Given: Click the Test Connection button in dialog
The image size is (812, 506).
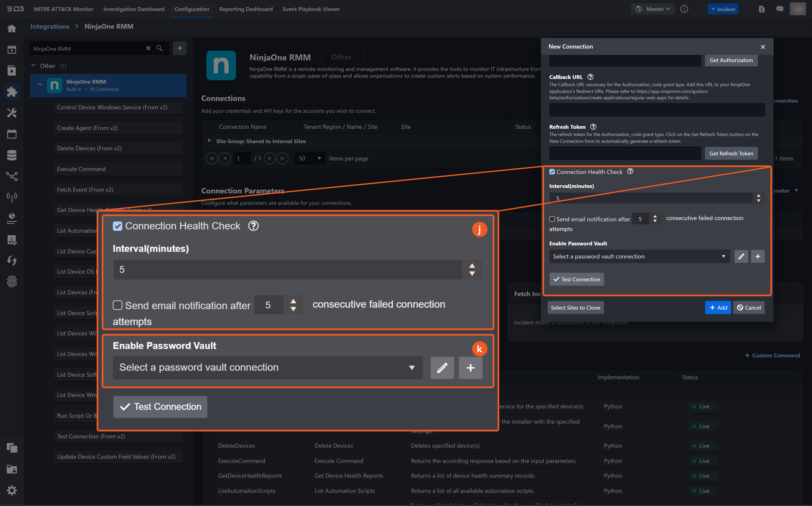Looking at the screenshot, I should 576,279.
